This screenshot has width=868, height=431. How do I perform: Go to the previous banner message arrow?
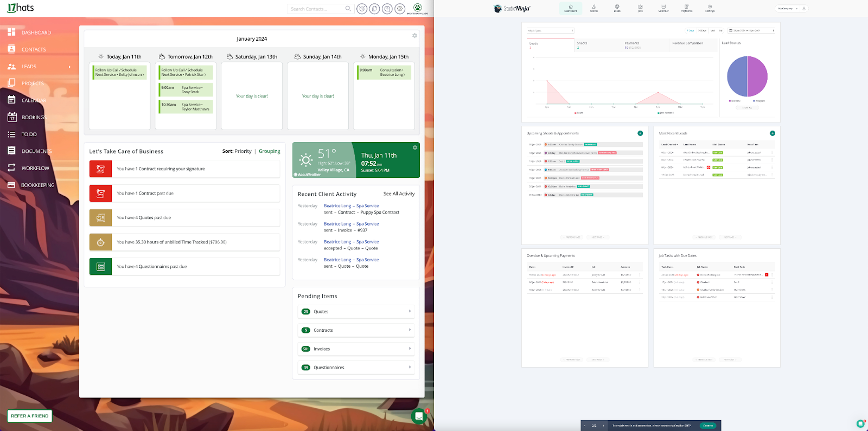coord(585,426)
